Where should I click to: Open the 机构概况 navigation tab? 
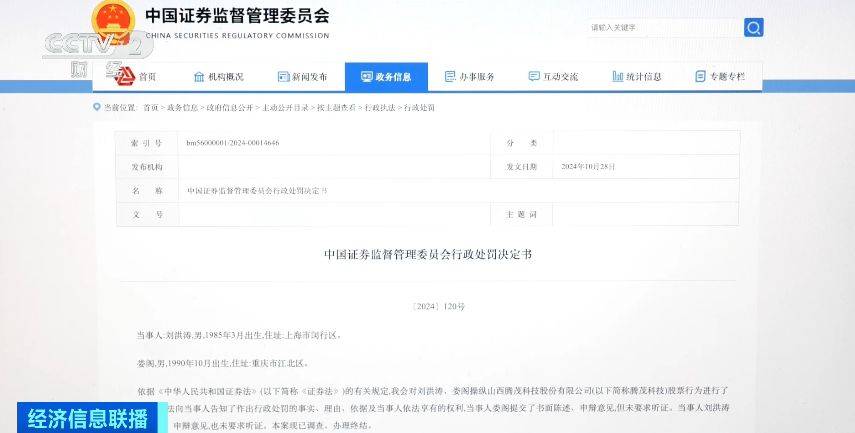[226, 77]
